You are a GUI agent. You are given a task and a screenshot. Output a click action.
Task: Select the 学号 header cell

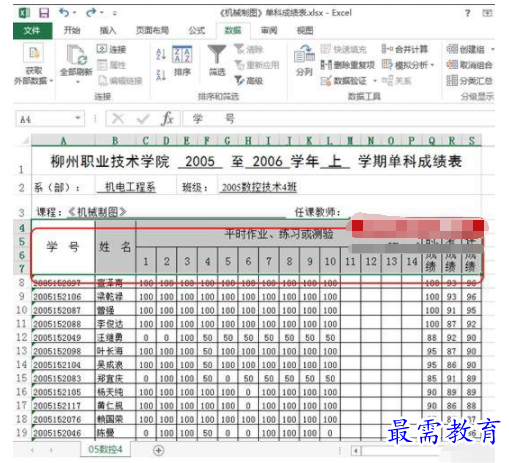click(x=63, y=247)
